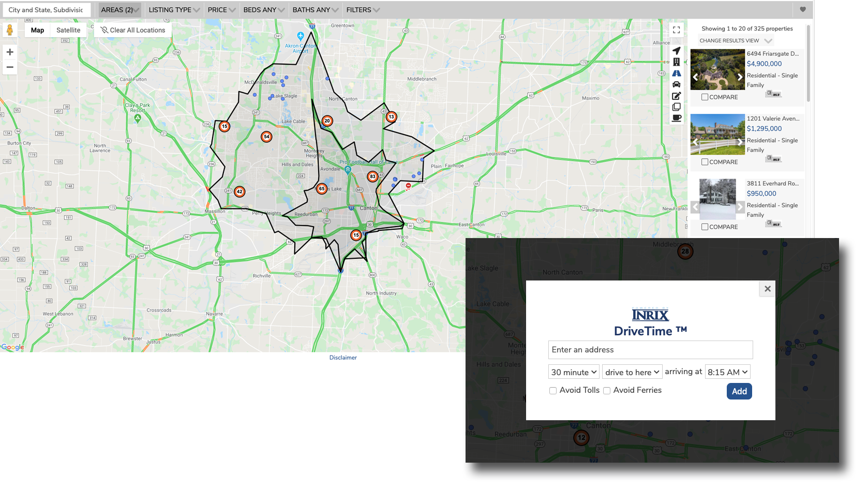The image size is (868, 488).
Task: Open the map Disclaimer link
Action: 343,358
